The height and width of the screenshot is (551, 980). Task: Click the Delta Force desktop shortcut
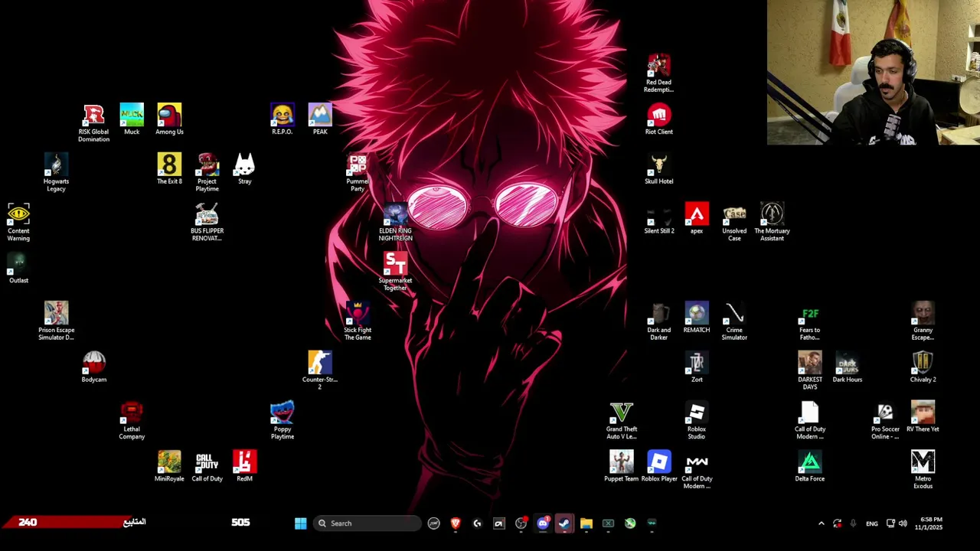[809, 467]
